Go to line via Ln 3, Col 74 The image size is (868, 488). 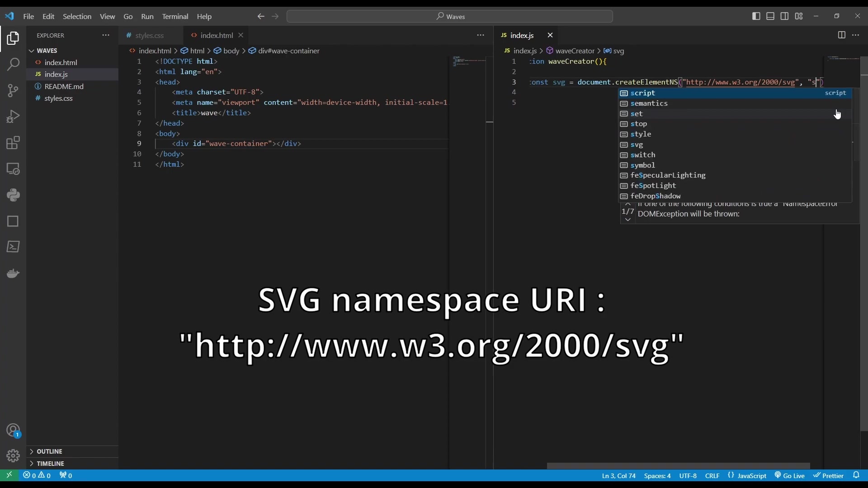coord(618,475)
